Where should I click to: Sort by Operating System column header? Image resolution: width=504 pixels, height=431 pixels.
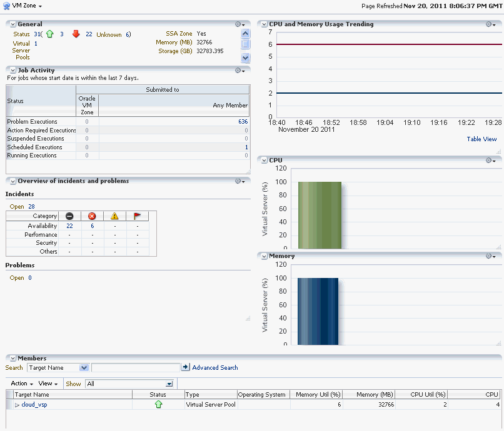point(263,394)
